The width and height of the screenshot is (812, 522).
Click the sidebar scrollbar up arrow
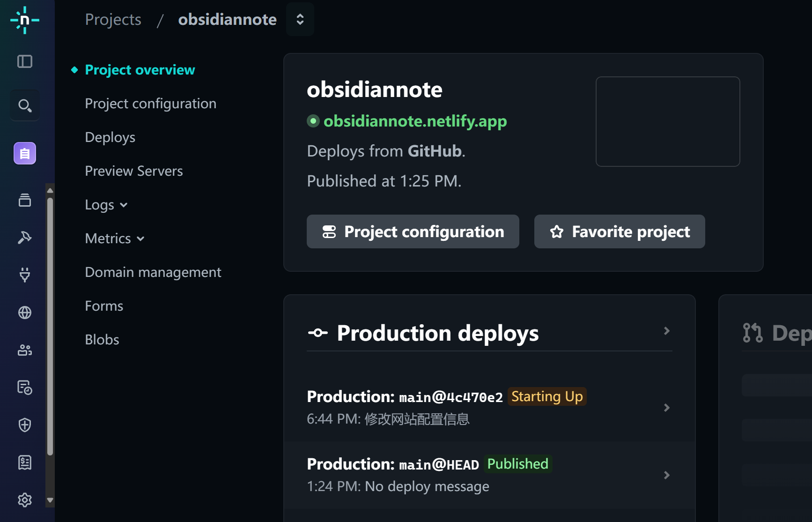point(50,190)
